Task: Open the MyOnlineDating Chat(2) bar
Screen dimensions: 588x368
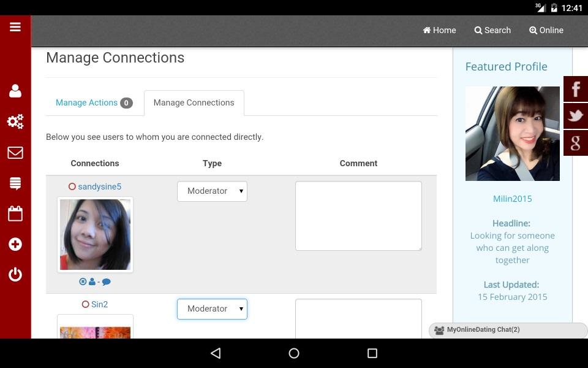Action: pyautogui.click(x=508, y=330)
